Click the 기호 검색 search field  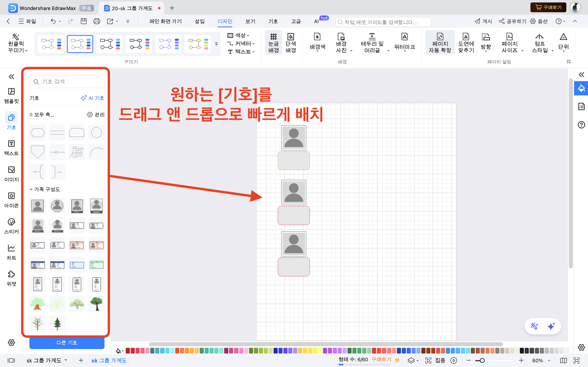point(67,82)
